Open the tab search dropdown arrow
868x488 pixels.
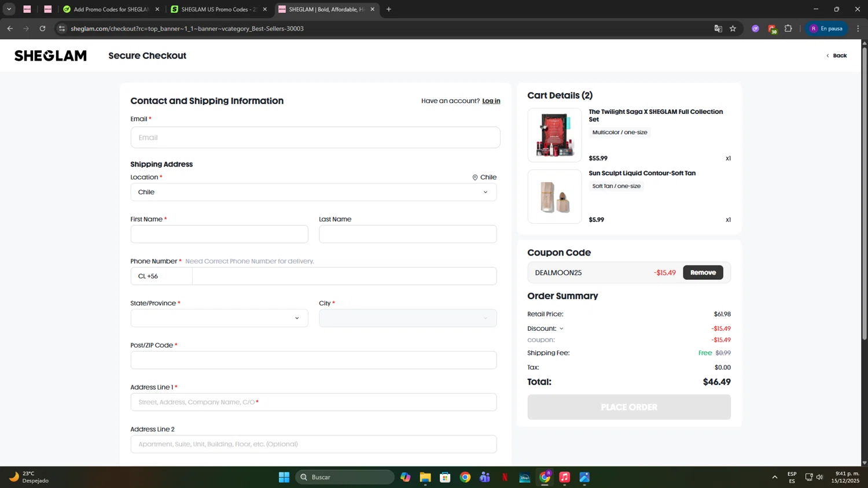(9, 9)
